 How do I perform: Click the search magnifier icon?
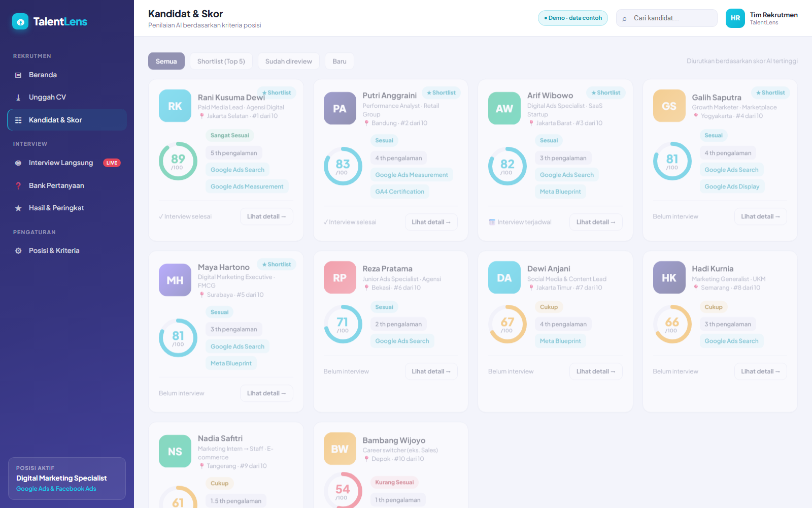tap(624, 18)
